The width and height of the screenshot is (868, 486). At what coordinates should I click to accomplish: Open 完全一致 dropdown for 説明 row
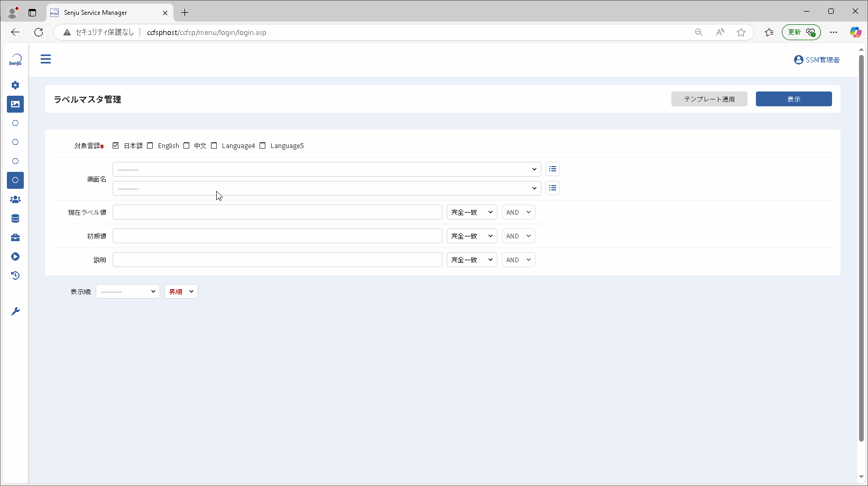(x=472, y=260)
